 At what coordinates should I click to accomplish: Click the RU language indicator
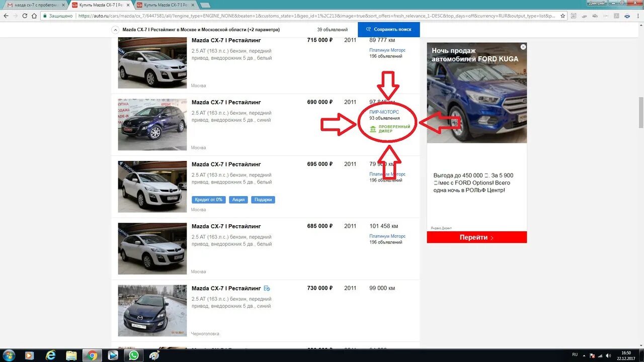click(575, 355)
